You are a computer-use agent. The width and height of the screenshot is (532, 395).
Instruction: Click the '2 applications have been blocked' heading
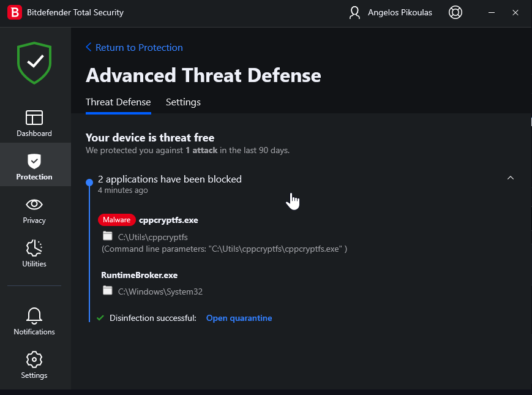click(170, 179)
